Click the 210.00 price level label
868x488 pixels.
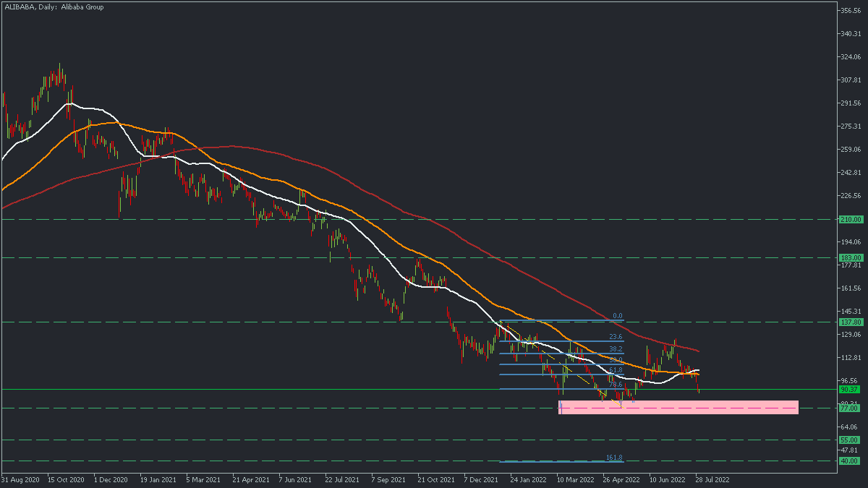click(849, 219)
